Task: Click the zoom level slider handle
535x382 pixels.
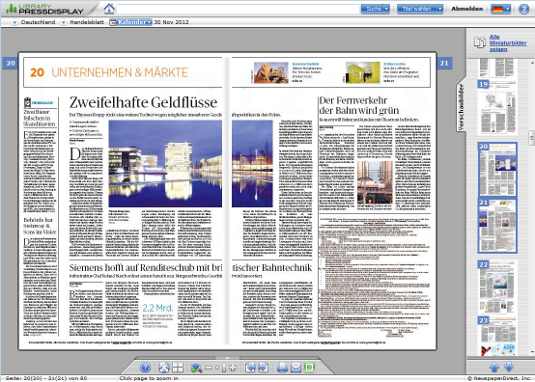Action: pos(224,368)
